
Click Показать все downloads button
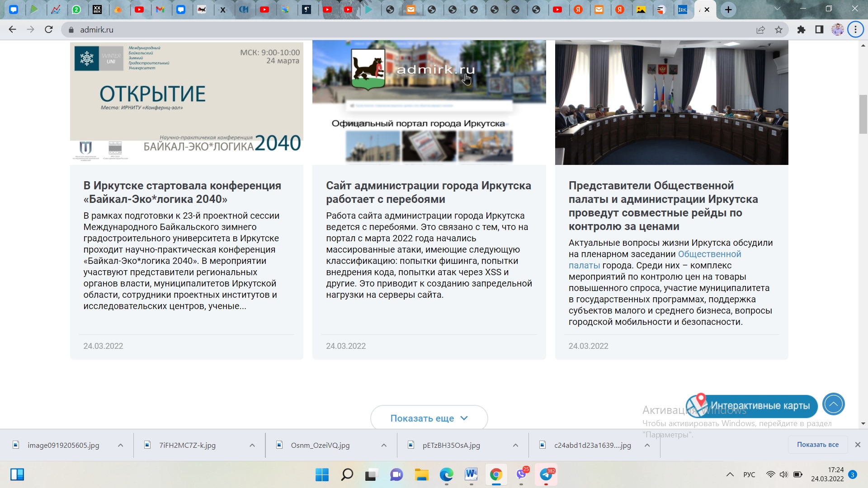[x=818, y=445]
